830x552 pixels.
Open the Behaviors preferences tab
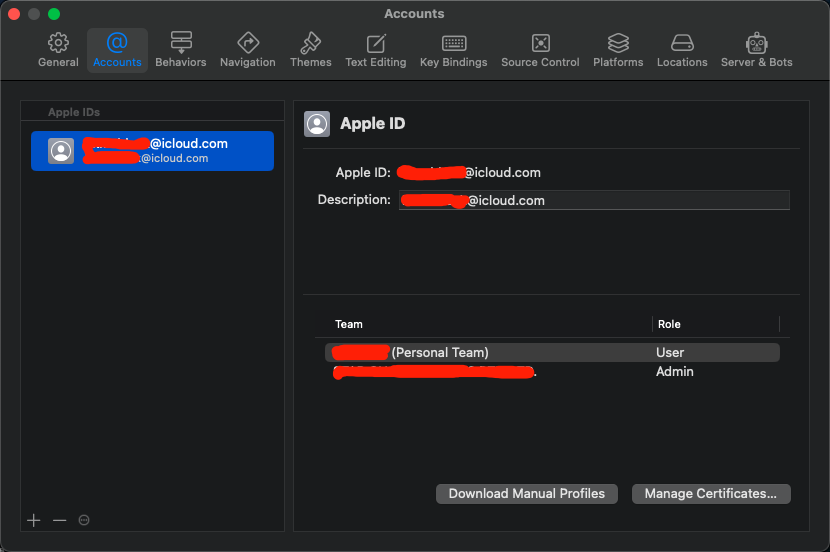181,51
